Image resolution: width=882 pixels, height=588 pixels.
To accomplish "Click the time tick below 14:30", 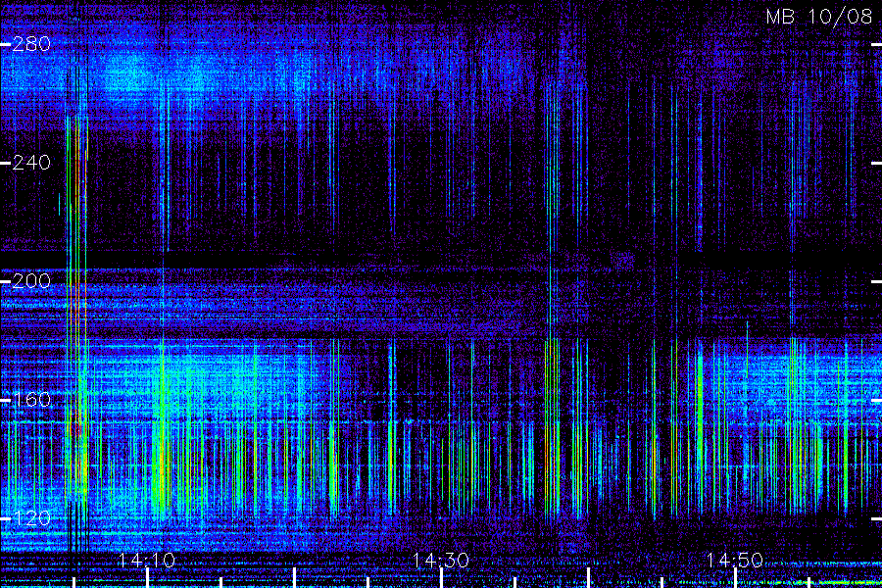I will 442,578.
